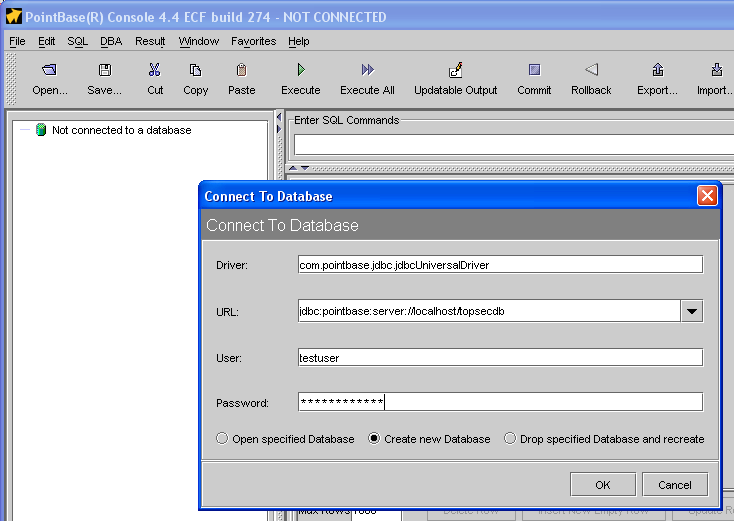734x521 pixels.
Task: Select the green database icon in the tree
Action: [x=41, y=130]
